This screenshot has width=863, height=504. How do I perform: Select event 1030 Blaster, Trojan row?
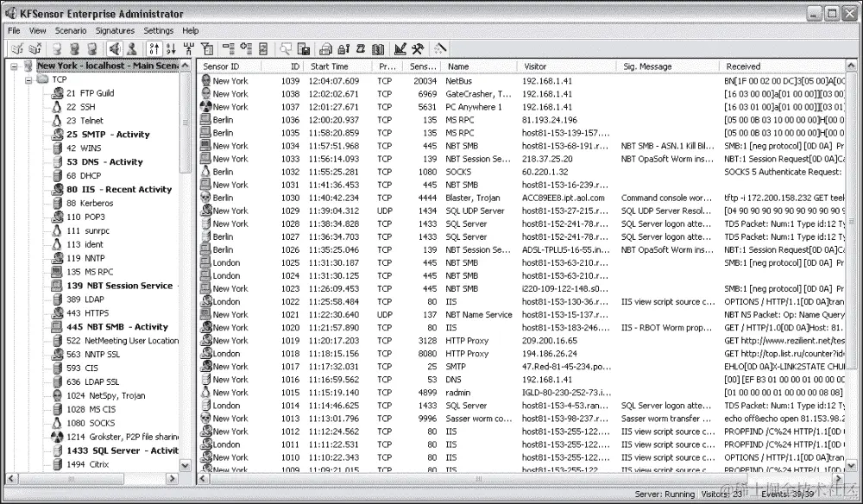click(x=522, y=198)
